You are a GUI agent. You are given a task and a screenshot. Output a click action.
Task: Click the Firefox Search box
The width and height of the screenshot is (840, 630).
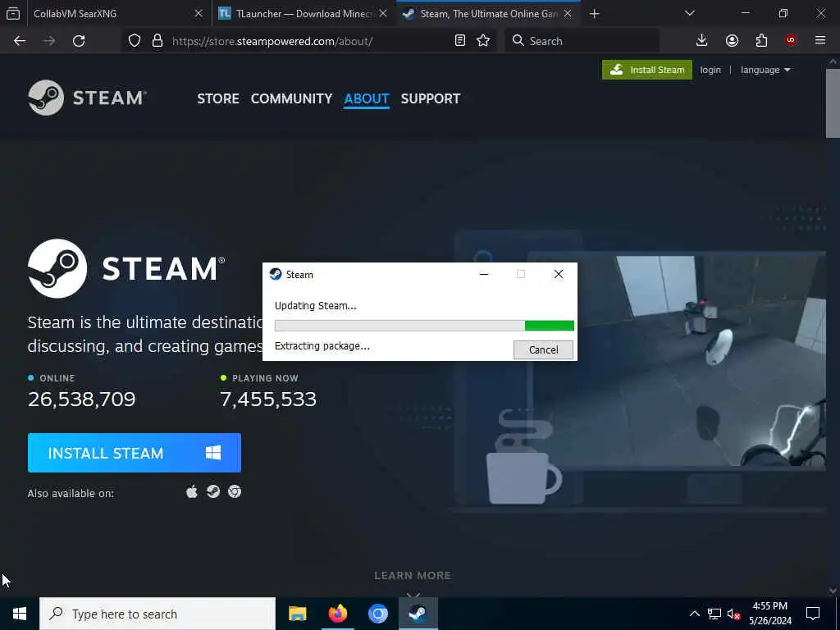[x=582, y=41]
